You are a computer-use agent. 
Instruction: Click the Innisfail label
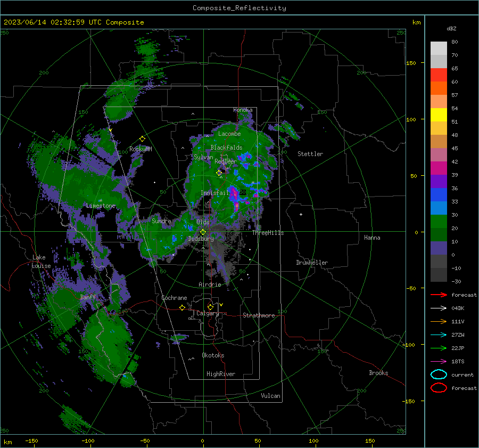tap(214, 193)
